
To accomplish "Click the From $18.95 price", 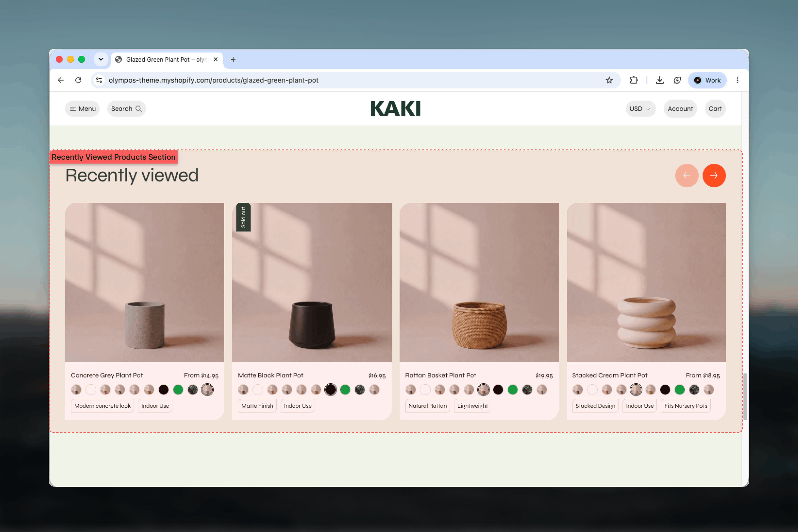I will pos(703,375).
